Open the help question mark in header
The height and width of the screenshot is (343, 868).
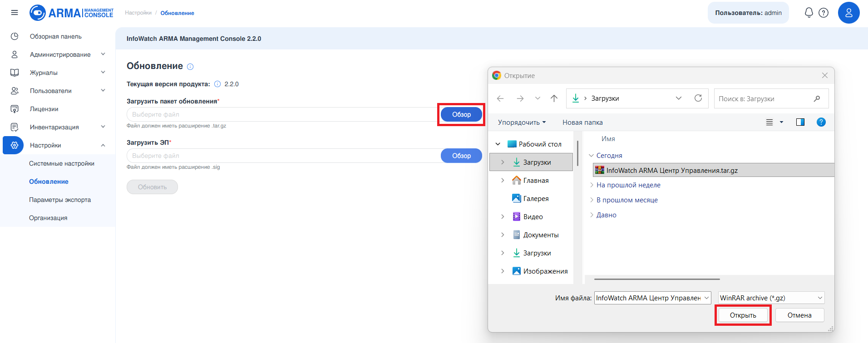coord(824,13)
